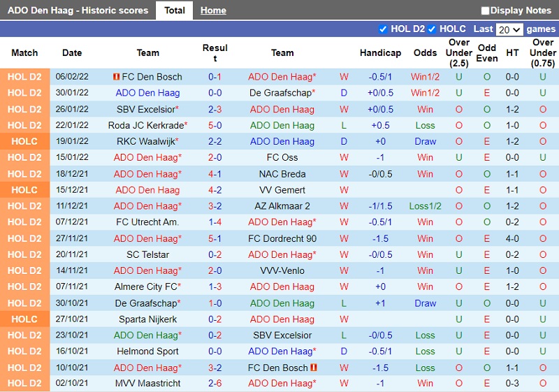The width and height of the screenshot is (559, 392).
Task: Select NAC Breda team name
Action: [x=282, y=174]
